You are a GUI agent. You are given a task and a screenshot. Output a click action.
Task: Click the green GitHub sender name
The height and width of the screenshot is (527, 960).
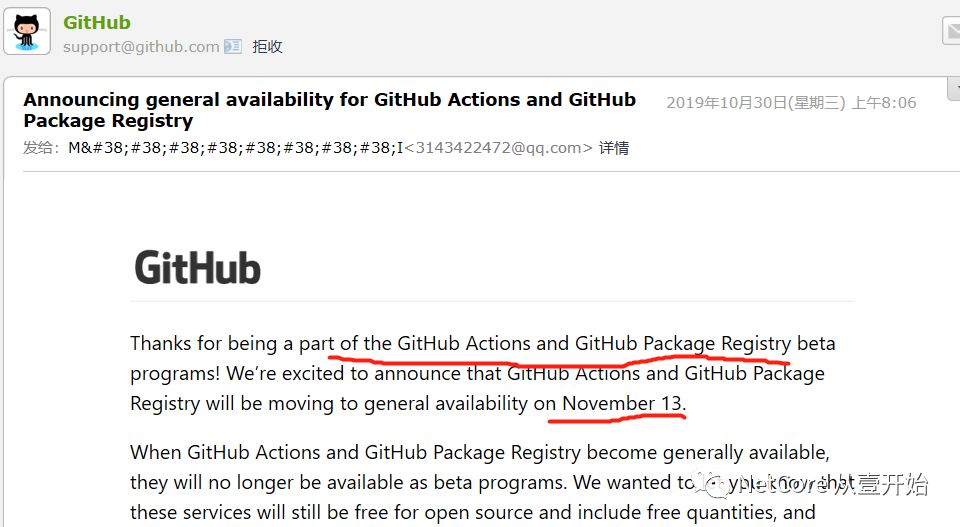tap(97, 22)
